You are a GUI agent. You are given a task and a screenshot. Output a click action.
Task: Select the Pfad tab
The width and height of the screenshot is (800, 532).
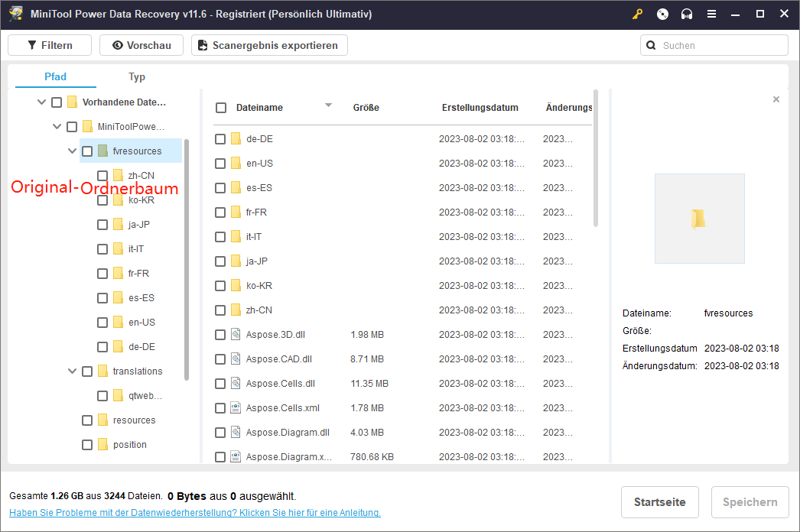pos(55,76)
